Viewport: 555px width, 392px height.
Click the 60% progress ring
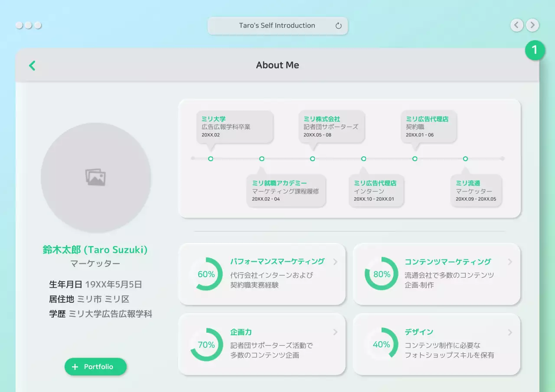pyautogui.click(x=206, y=274)
